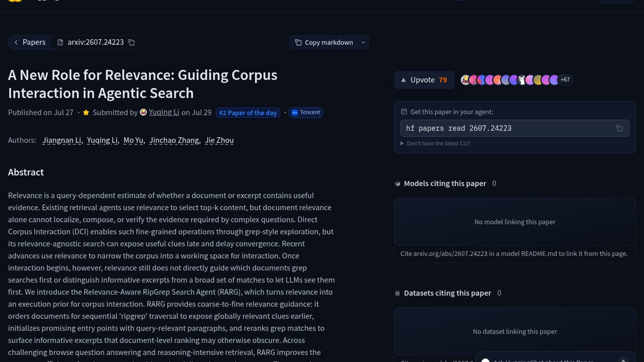The image size is (644, 362).
Task: Open the Tencent organization badge
Action: [x=306, y=113]
